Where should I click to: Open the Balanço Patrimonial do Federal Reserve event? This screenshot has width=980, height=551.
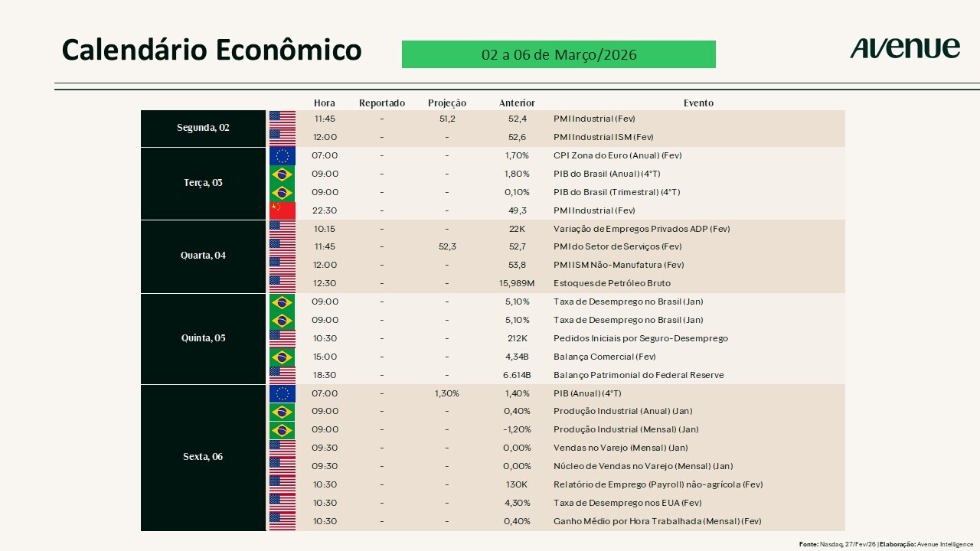coord(639,375)
